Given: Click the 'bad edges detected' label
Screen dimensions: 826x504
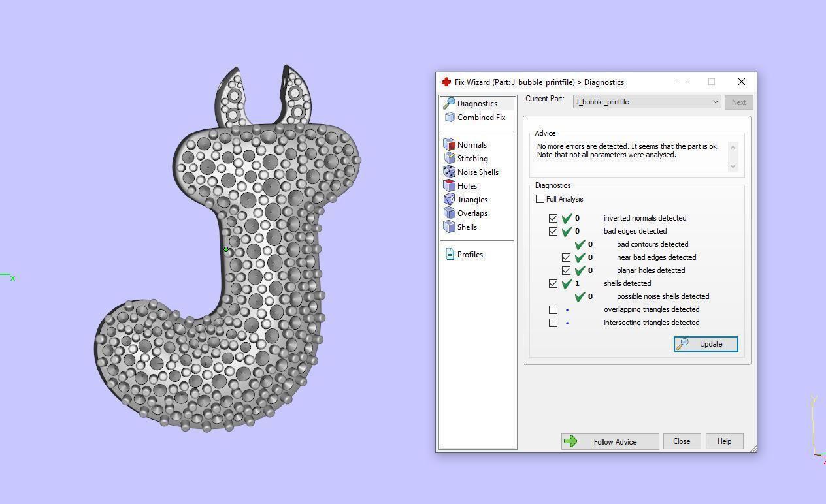Looking at the screenshot, I should coord(635,231).
